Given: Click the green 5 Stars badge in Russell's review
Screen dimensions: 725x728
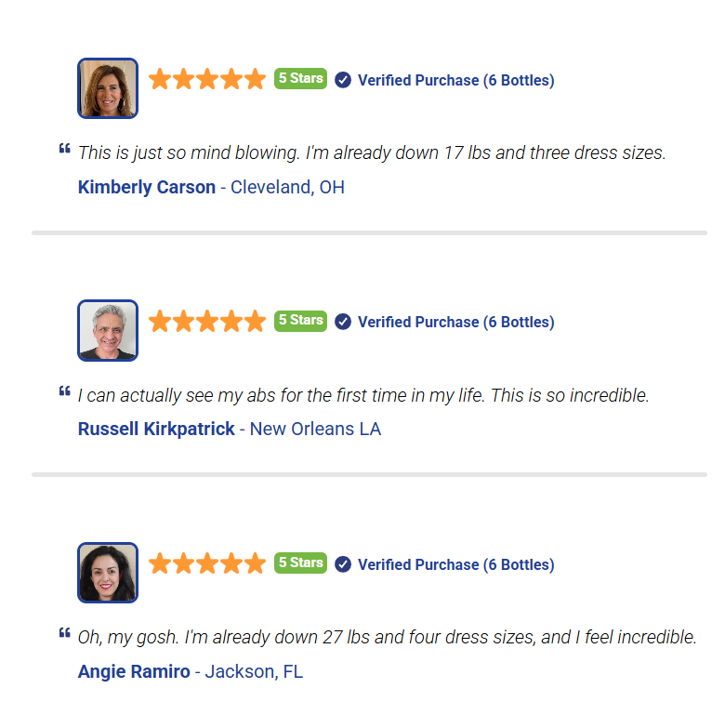Looking at the screenshot, I should click(x=300, y=320).
